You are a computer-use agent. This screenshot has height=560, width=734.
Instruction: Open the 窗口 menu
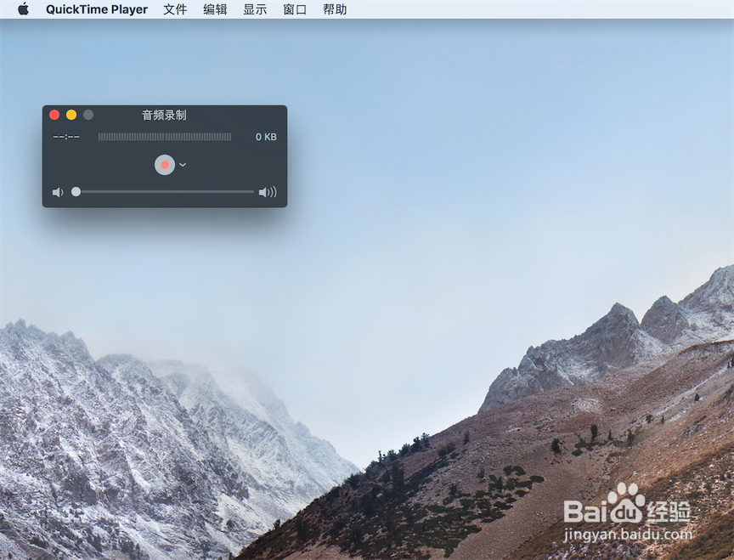coord(294,10)
